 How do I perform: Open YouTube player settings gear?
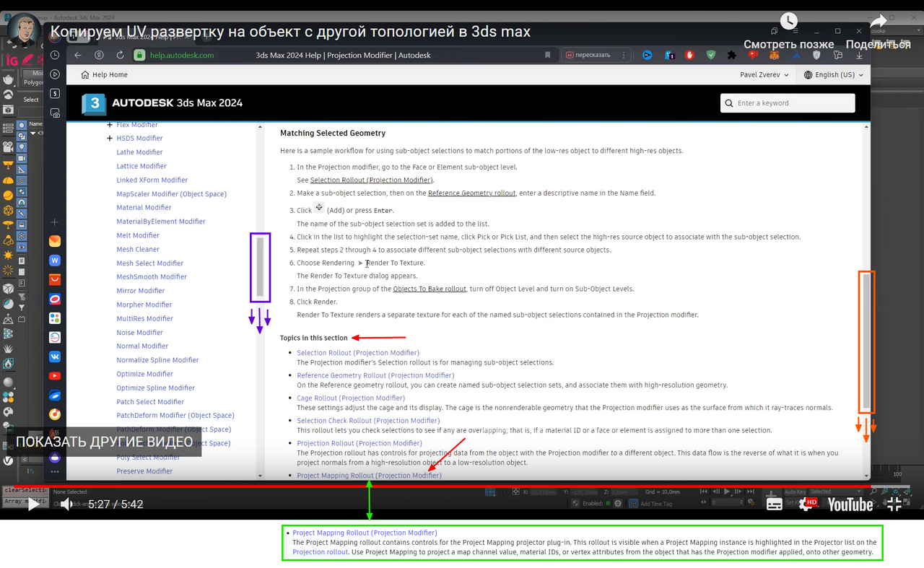pyautogui.click(x=806, y=505)
